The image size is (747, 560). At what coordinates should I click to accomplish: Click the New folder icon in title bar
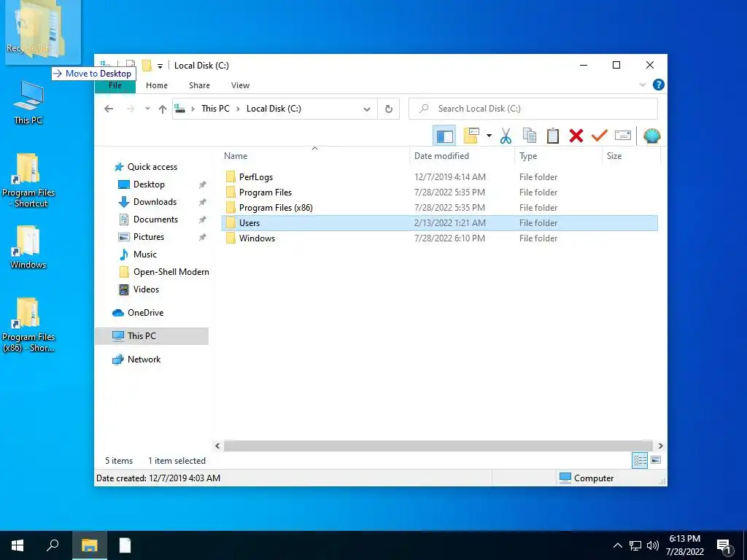coord(147,65)
